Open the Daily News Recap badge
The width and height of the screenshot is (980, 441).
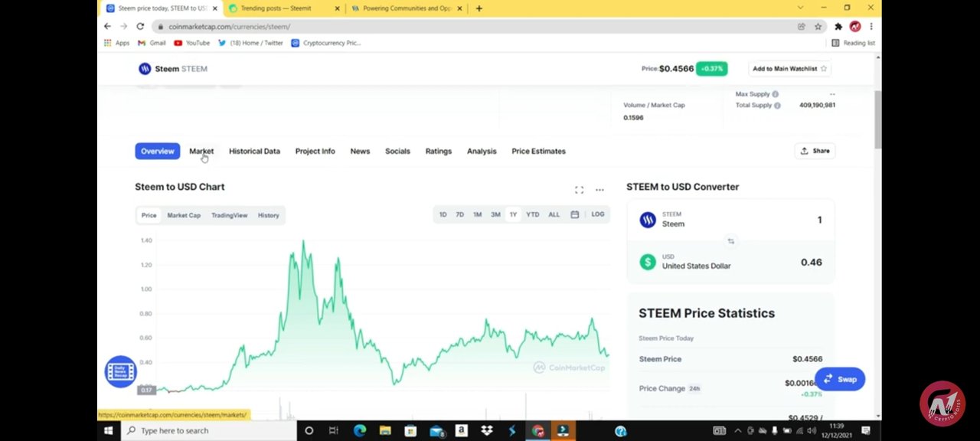coord(120,372)
